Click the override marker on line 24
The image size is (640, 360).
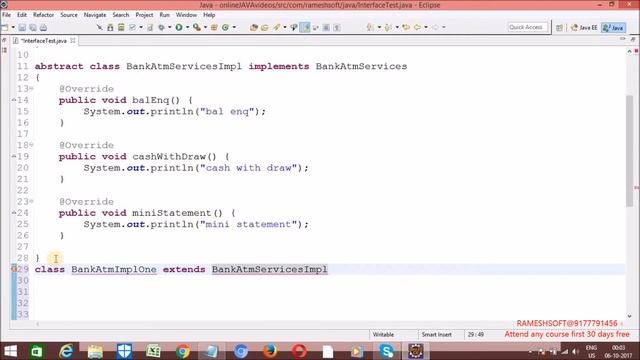[14, 213]
